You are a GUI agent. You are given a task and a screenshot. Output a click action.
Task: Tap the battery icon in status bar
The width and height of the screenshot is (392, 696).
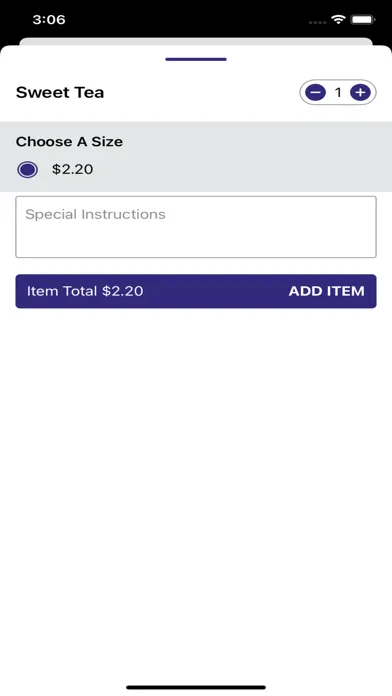363,20
